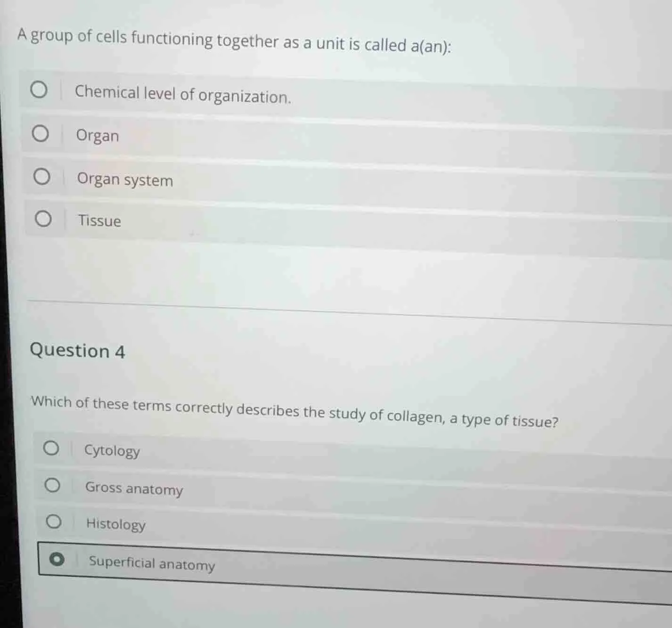This screenshot has width=672, height=628.
Task: Click the 'Organ' answer label
Action: pyautogui.click(x=98, y=136)
